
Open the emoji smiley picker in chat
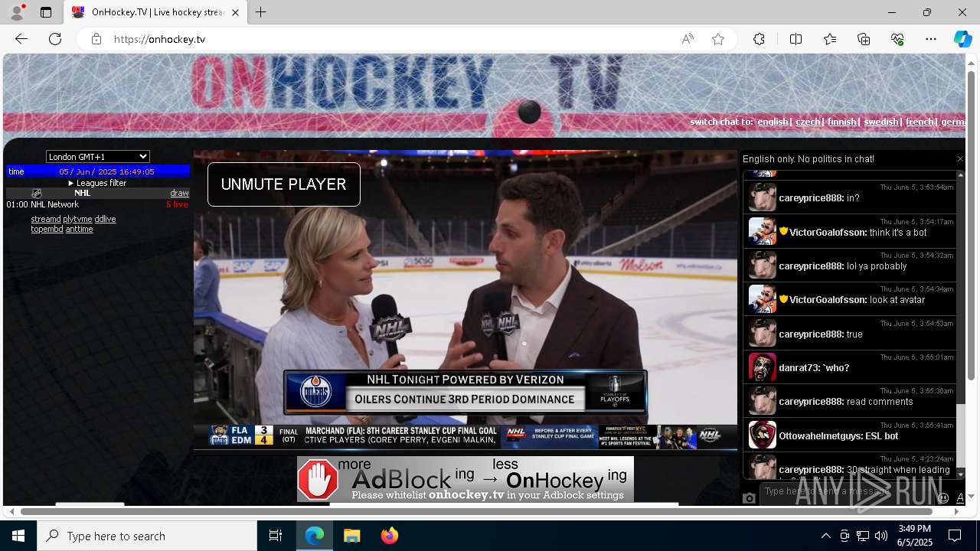[x=943, y=497]
